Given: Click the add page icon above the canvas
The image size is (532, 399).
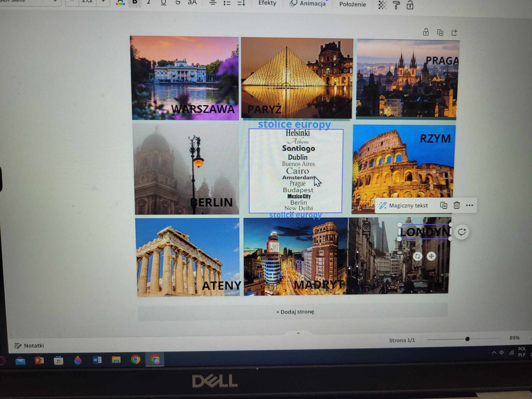Looking at the screenshot, I should (x=454, y=33).
